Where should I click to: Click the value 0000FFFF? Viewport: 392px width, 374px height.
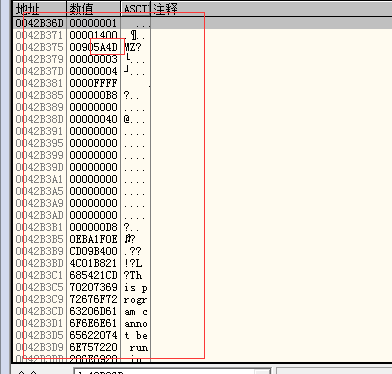click(93, 83)
